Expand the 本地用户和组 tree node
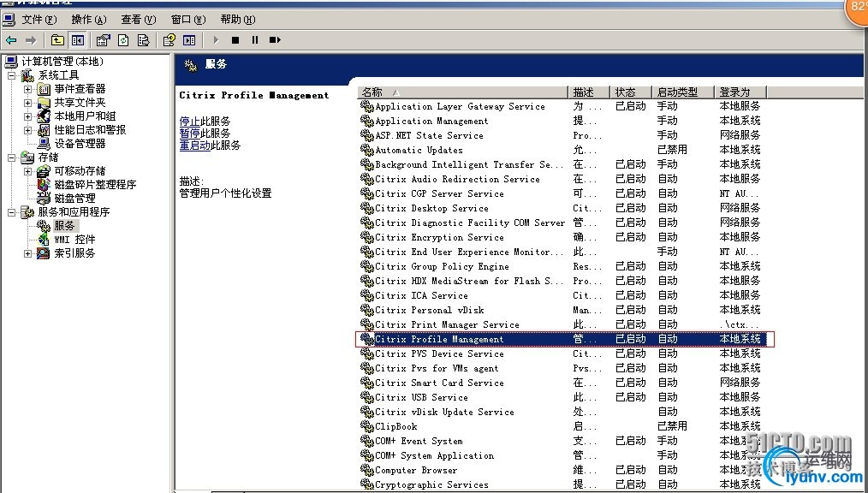The height and width of the screenshot is (493, 868). click(27, 116)
